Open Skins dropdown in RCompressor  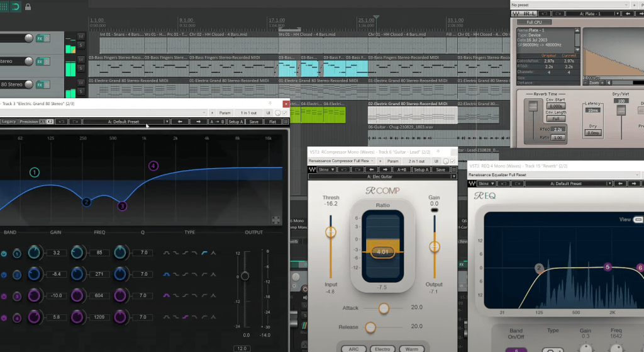[x=327, y=169]
